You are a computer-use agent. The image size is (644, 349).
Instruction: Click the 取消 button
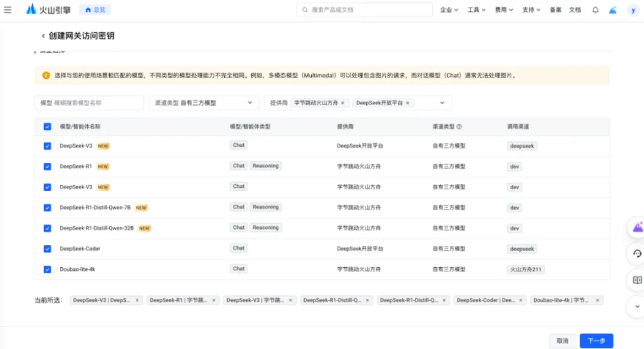click(562, 341)
